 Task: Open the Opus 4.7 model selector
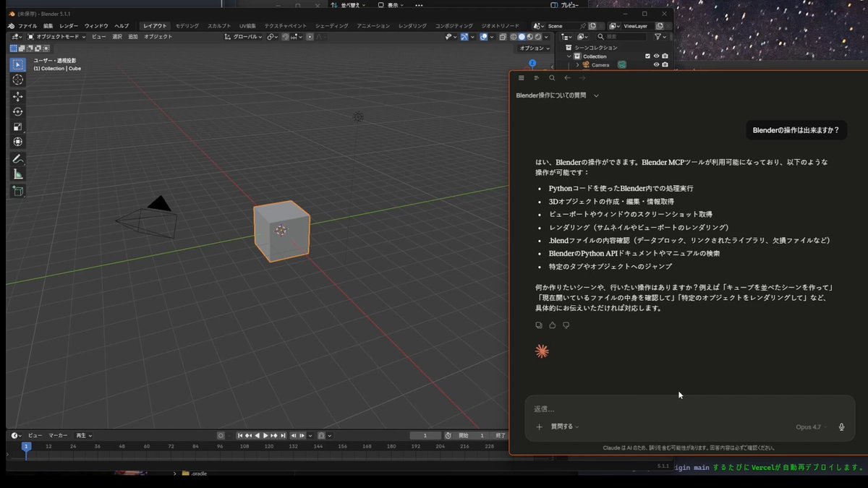(x=812, y=427)
